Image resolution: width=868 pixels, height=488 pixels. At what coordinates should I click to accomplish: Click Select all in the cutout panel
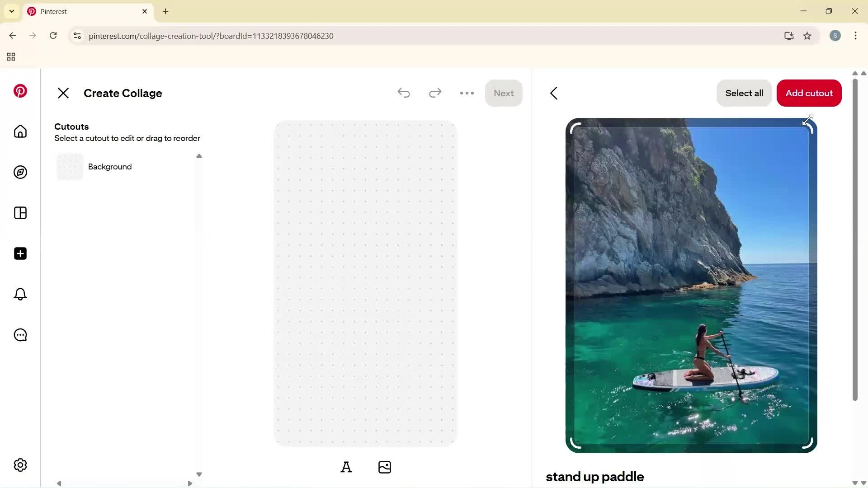coord(744,93)
